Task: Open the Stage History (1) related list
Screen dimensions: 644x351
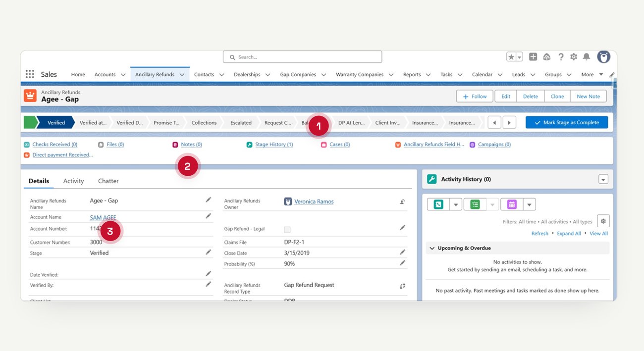Action: click(x=274, y=145)
